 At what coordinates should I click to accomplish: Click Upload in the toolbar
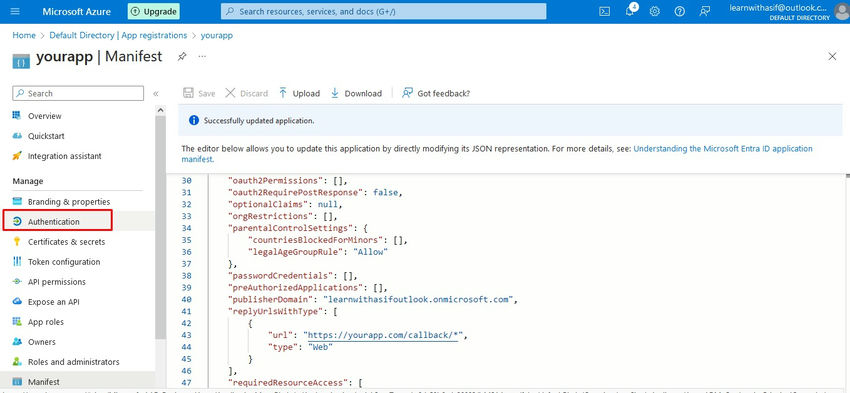(x=299, y=93)
